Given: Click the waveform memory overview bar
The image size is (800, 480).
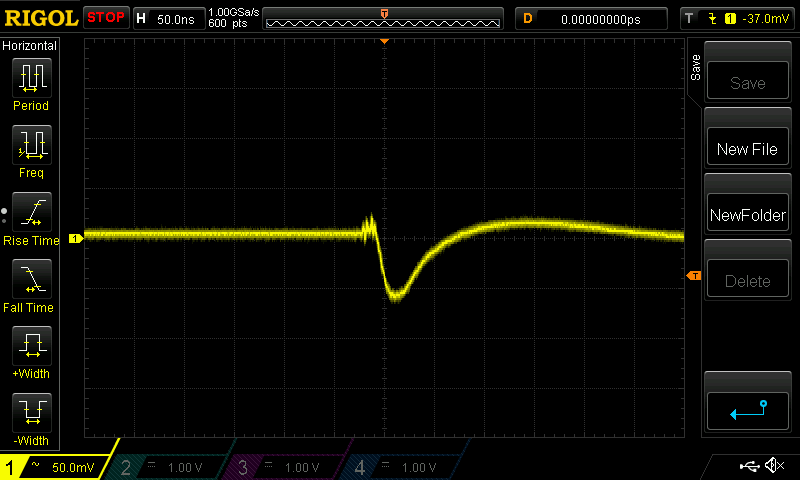Looking at the screenshot, I should pos(383,23).
